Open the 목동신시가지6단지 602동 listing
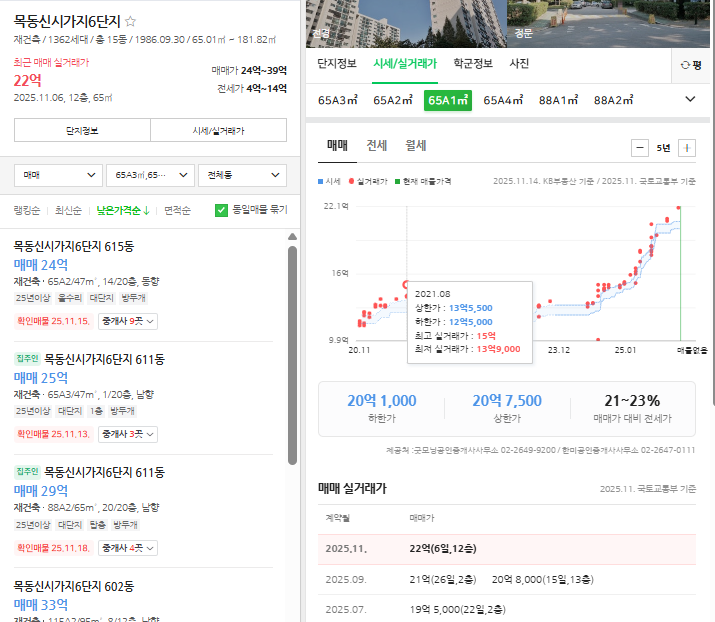Viewport: 715px width, 622px height. click(x=73, y=586)
